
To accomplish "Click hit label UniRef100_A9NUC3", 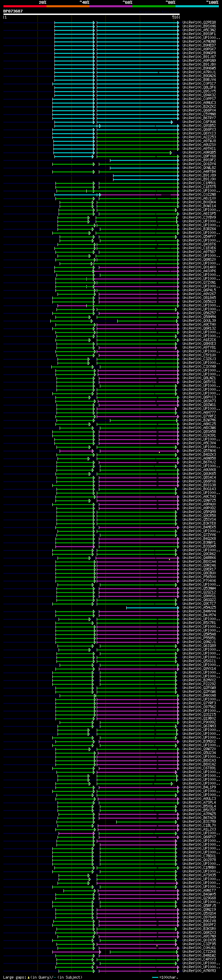I will pos(199,103).
